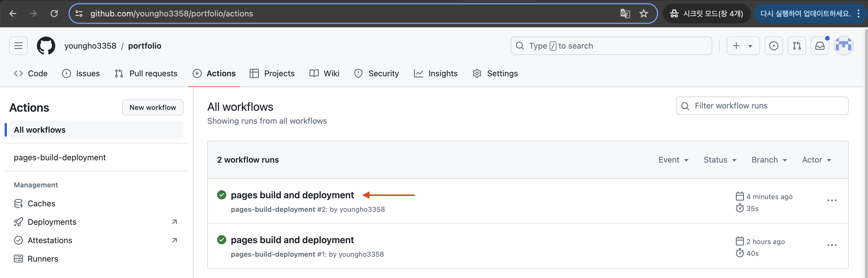Screen dimensions: 868x278
Task: Open site information icon in address bar
Action: point(79,14)
